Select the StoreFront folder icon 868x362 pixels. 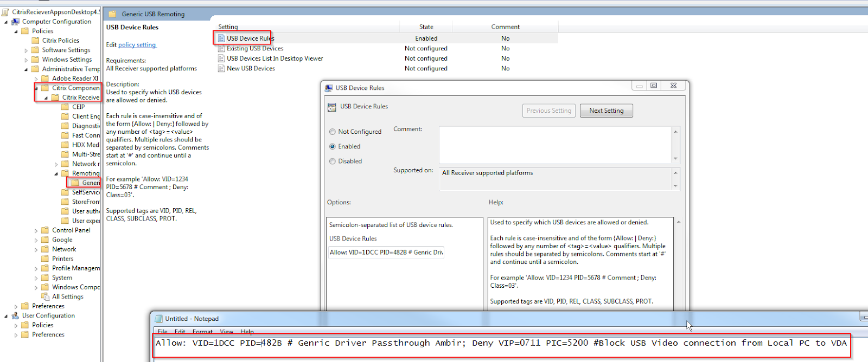(65, 202)
